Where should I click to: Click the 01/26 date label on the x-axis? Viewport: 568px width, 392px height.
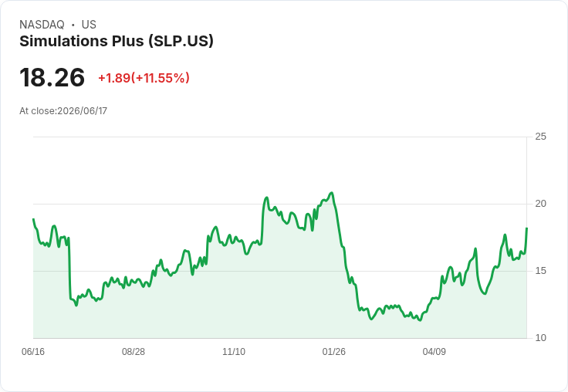(x=334, y=352)
